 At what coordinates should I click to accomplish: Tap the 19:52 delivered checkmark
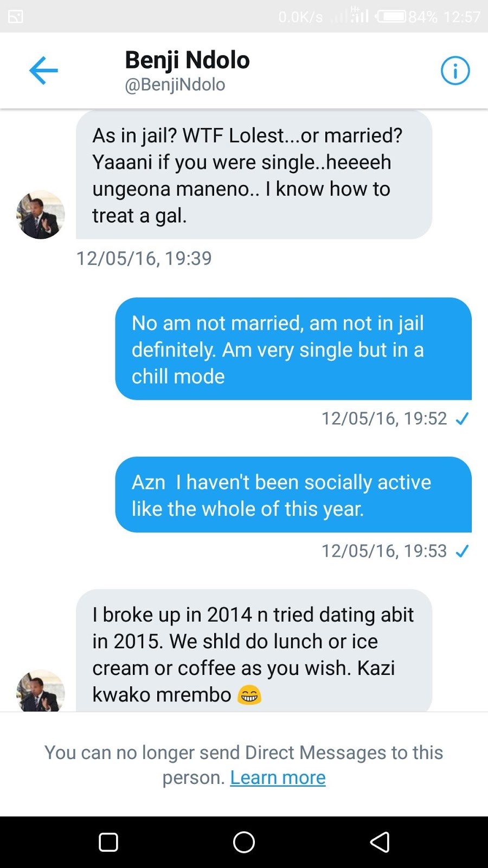[x=462, y=419]
